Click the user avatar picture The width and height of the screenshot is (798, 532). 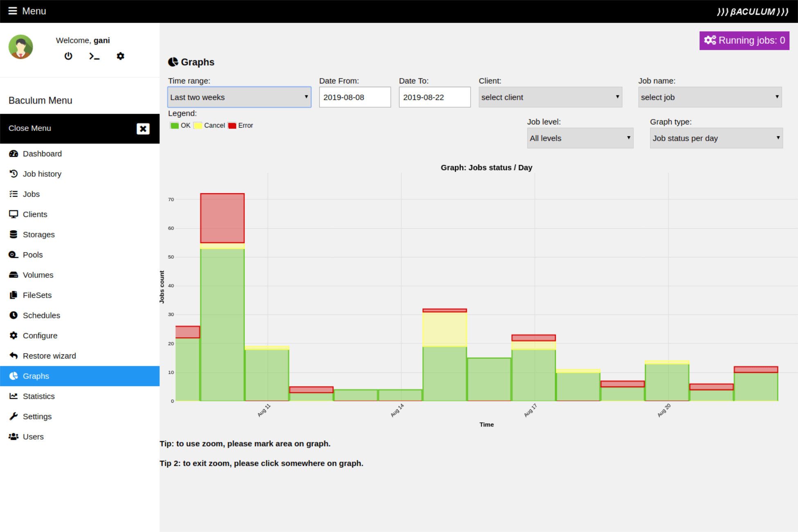point(21,47)
